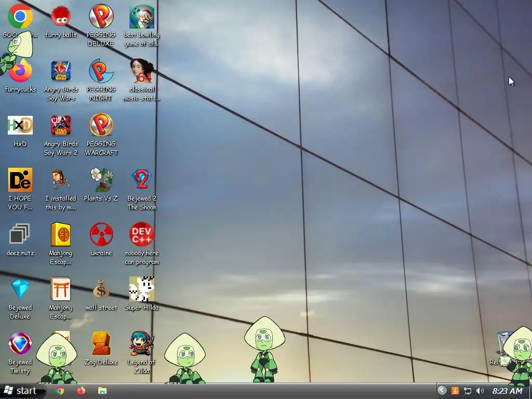Click the 8:23 AM taskbar clock
This screenshot has width=532, height=399.
[508, 391]
